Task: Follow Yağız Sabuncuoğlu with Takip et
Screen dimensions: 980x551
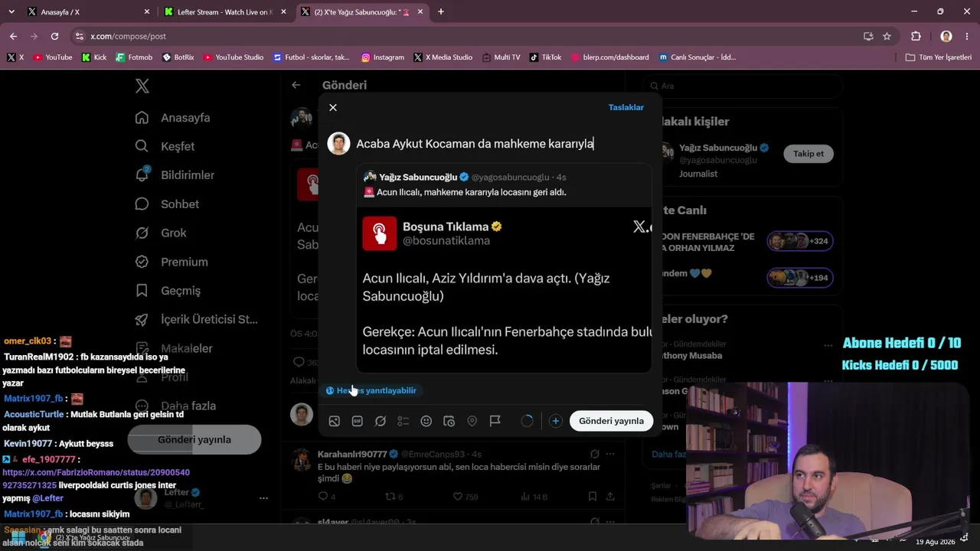Action: pos(808,154)
